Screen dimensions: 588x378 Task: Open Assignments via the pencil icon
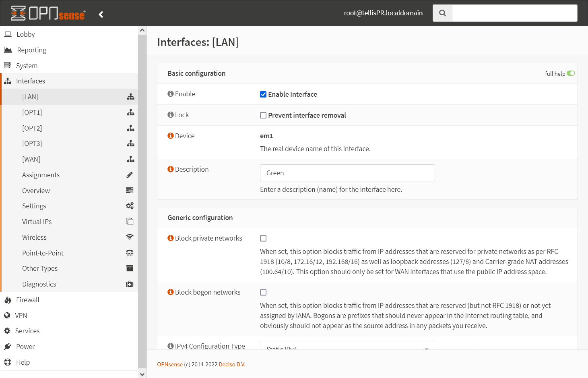tap(129, 174)
